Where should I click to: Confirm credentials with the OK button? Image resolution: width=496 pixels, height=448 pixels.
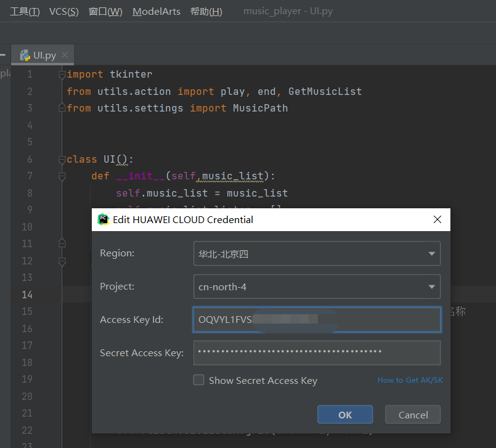(345, 415)
